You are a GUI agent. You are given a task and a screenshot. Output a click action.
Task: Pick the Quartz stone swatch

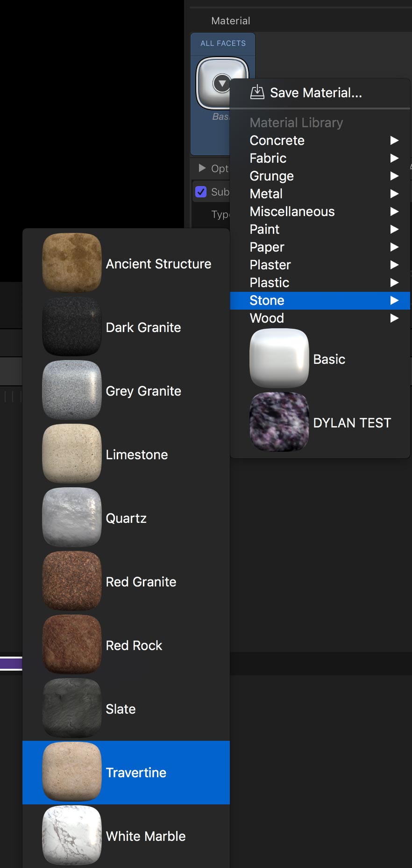72,517
